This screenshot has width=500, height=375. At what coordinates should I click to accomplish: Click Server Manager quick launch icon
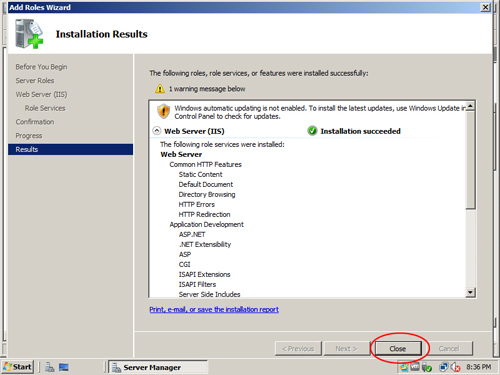[50, 367]
